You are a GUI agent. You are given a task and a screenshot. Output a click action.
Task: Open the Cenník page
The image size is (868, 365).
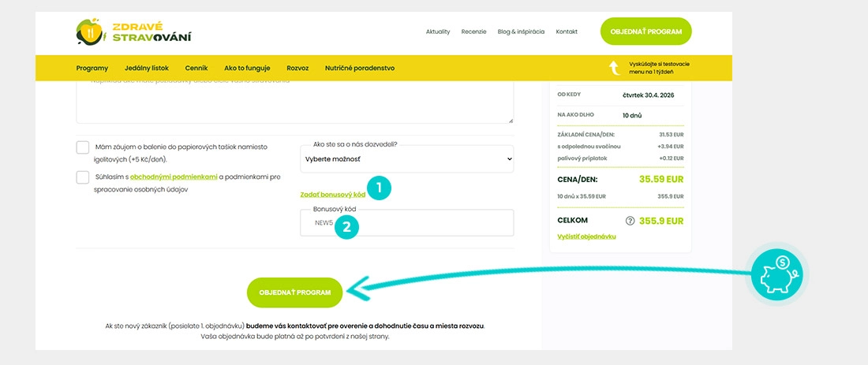coord(196,68)
